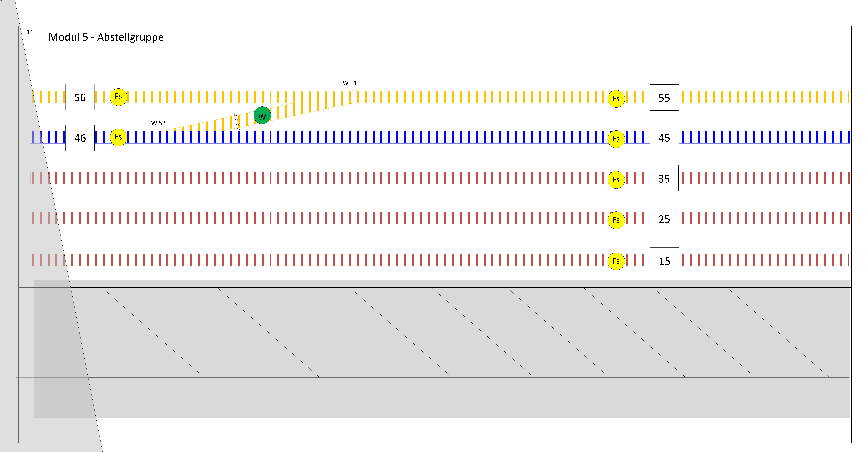This screenshot has height=452, width=868.
Task: Click the W 51 turnout label
Action: click(x=350, y=83)
